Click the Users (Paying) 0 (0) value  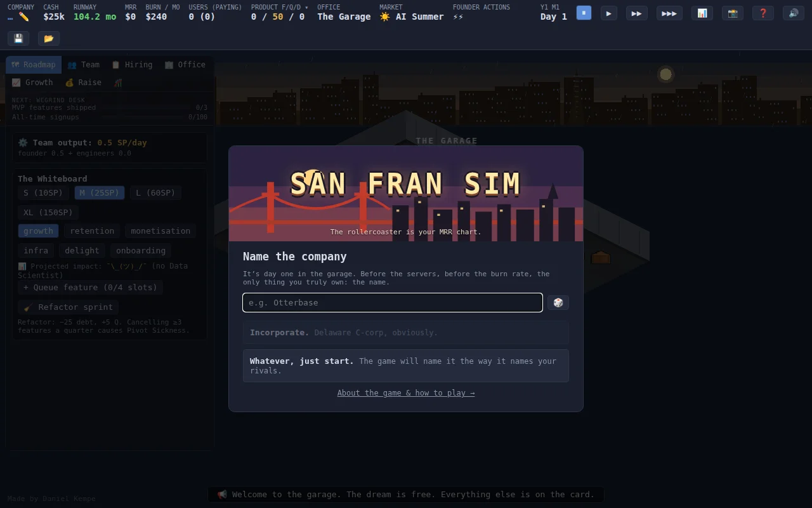click(202, 17)
